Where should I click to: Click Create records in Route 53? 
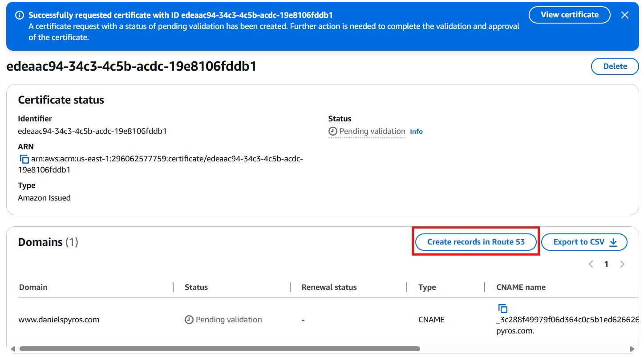476,242
